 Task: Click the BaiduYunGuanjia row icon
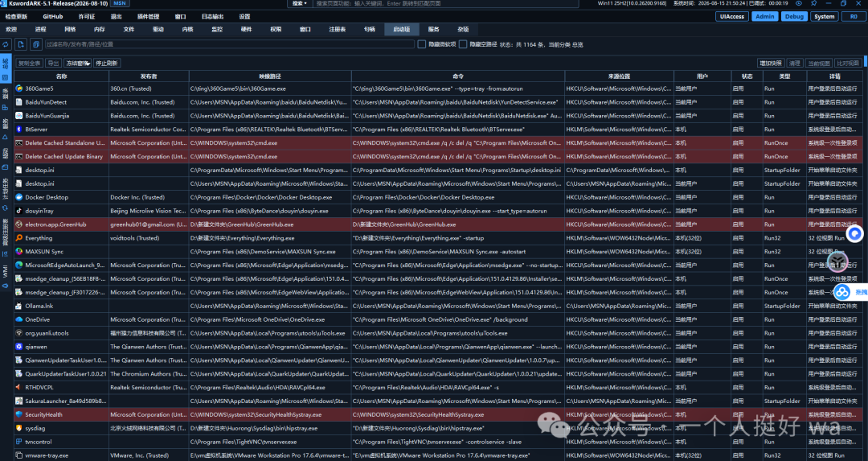[18, 116]
